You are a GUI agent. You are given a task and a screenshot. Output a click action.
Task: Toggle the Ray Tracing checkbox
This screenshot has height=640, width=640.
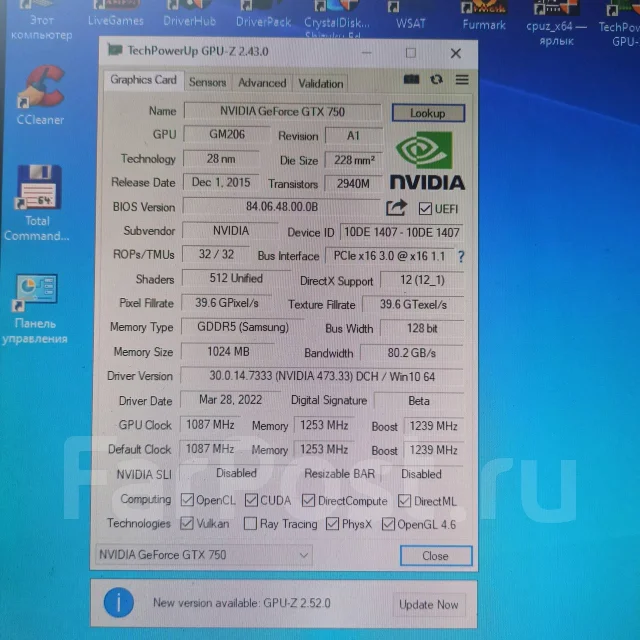coord(250,523)
